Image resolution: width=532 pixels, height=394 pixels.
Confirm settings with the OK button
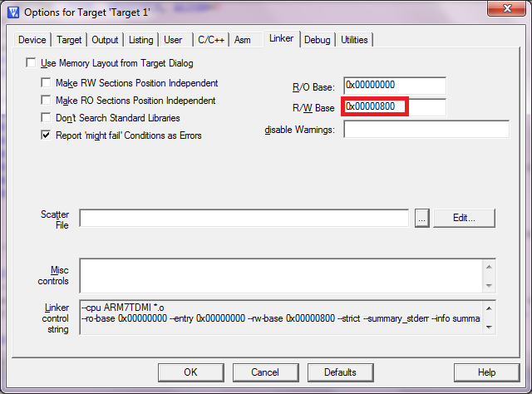[x=190, y=372]
